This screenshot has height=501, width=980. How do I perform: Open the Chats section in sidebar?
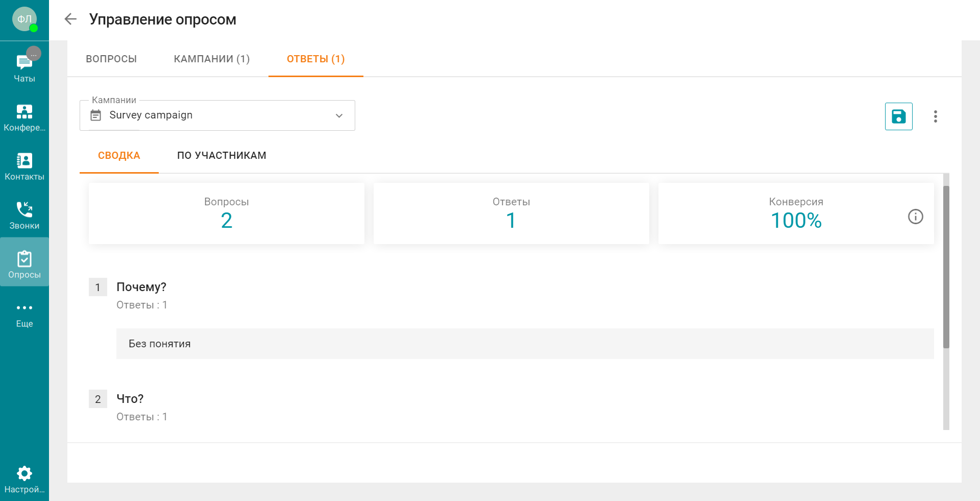click(24, 66)
